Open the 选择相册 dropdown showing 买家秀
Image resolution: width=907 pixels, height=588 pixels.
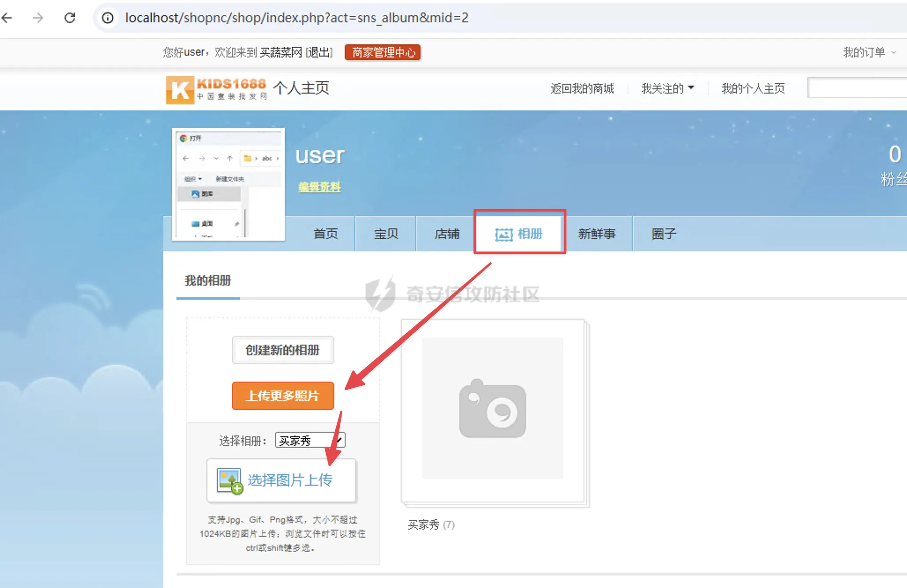(310, 440)
